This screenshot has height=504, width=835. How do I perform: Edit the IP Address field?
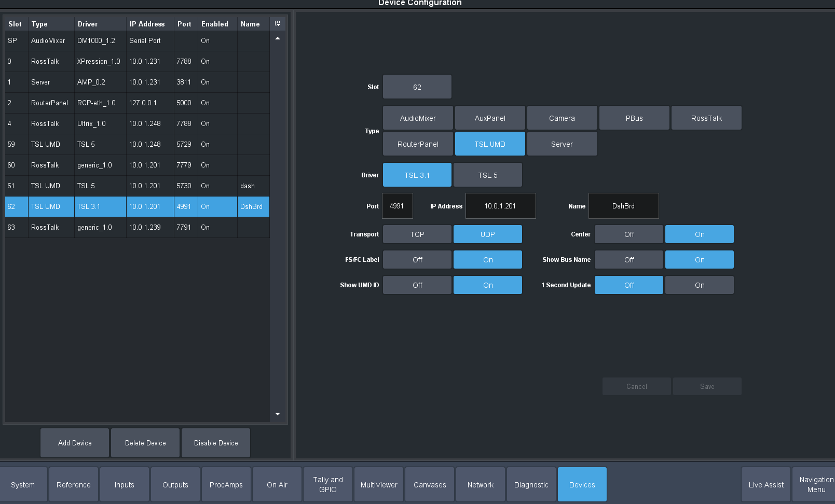(x=500, y=206)
